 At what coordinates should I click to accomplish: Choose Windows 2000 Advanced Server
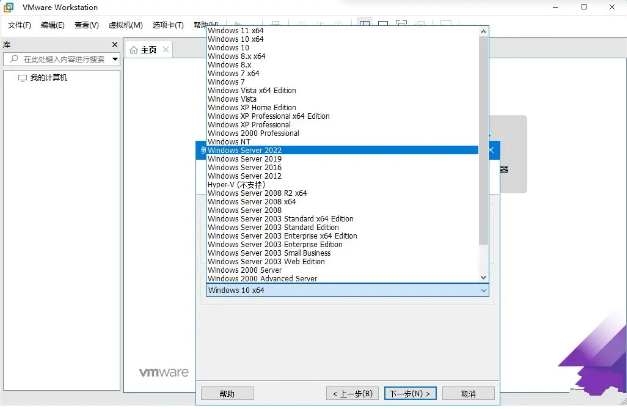pos(342,279)
